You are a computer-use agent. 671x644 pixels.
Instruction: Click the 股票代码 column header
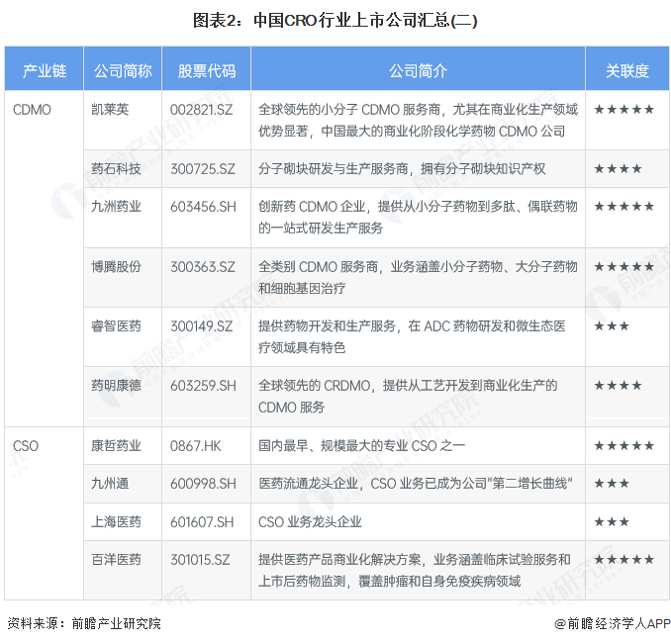207,71
